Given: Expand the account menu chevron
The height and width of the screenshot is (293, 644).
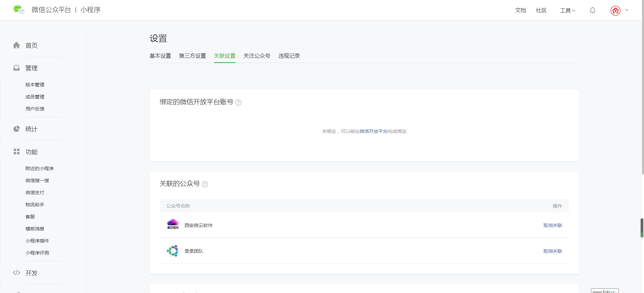Looking at the screenshot, I should click(627, 10).
